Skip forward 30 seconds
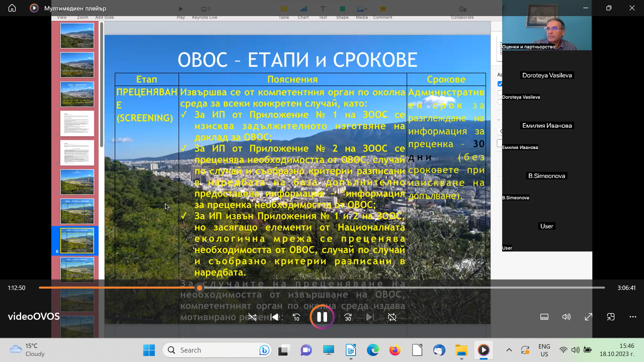The image size is (644, 362). tap(348, 317)
